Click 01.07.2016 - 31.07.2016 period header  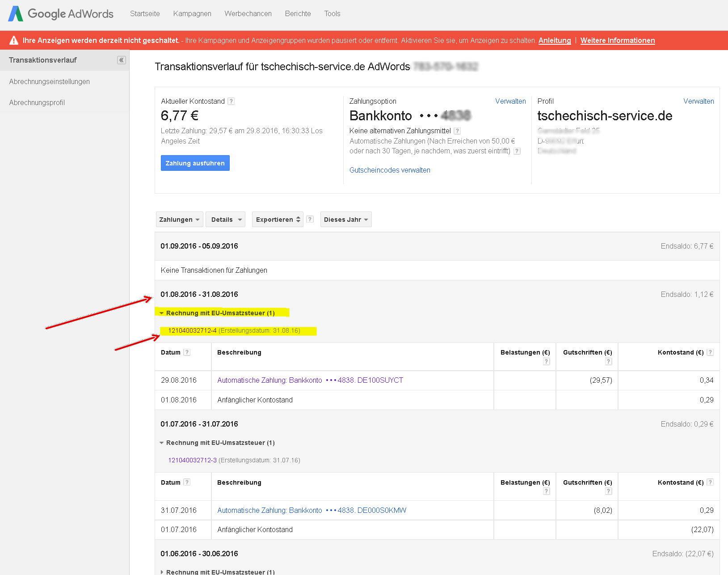coord(199,424)
